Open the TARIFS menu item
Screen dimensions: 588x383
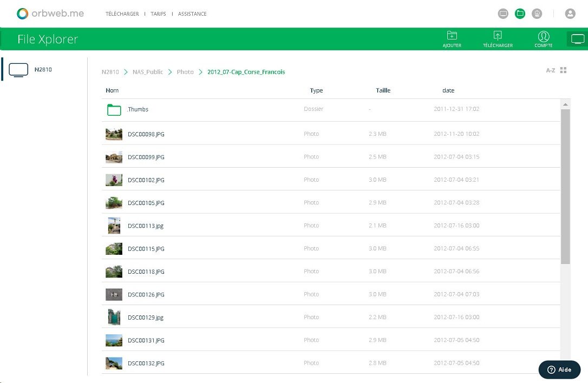point(158,14)
